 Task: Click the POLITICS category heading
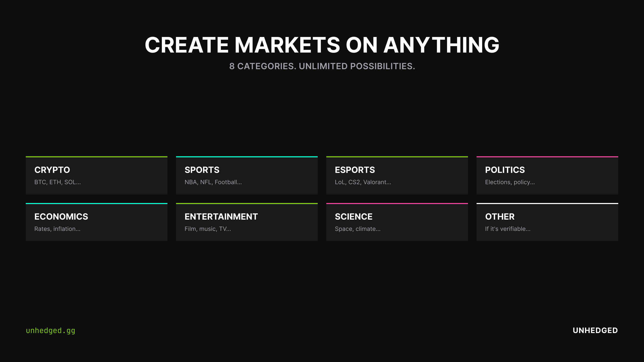505,170
